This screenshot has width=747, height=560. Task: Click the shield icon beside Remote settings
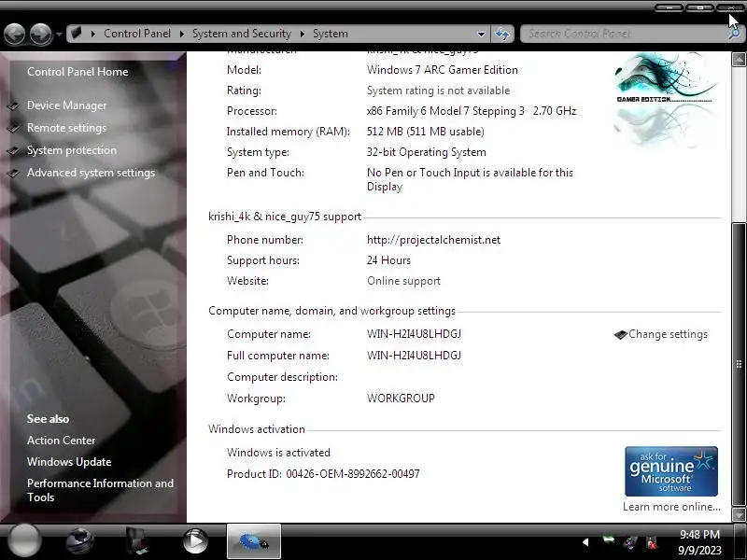(13, 128)
